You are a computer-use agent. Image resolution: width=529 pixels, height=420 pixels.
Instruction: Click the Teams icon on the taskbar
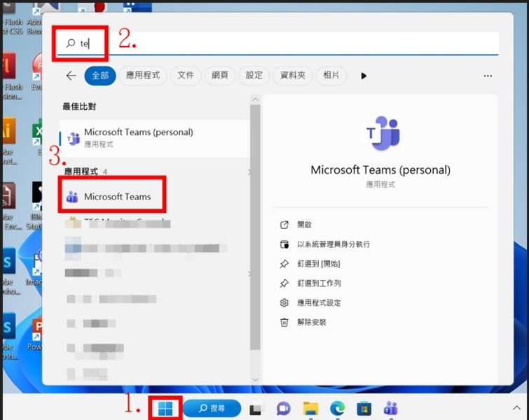(390, 409)
